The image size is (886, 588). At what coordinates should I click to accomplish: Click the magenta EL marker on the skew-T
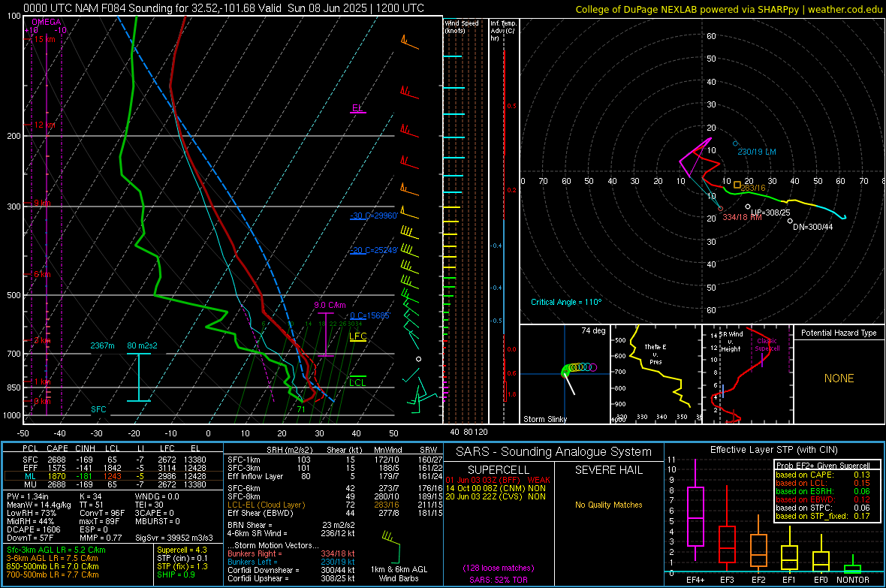(357, 109)
